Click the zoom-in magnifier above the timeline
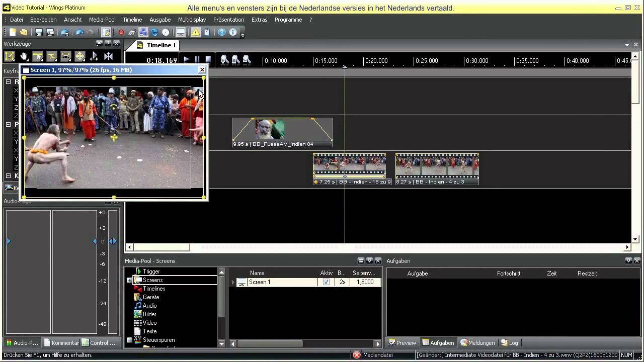The image size is (644, 362). (224, 59)
